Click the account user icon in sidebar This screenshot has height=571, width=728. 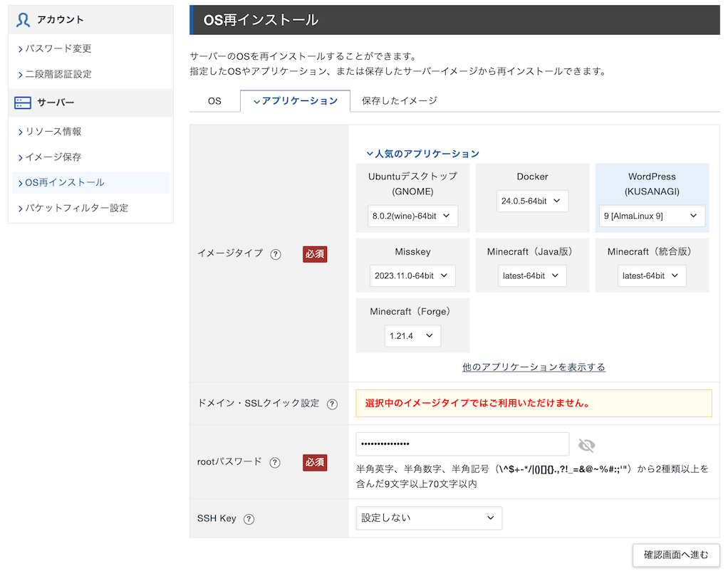click(23, 19)
